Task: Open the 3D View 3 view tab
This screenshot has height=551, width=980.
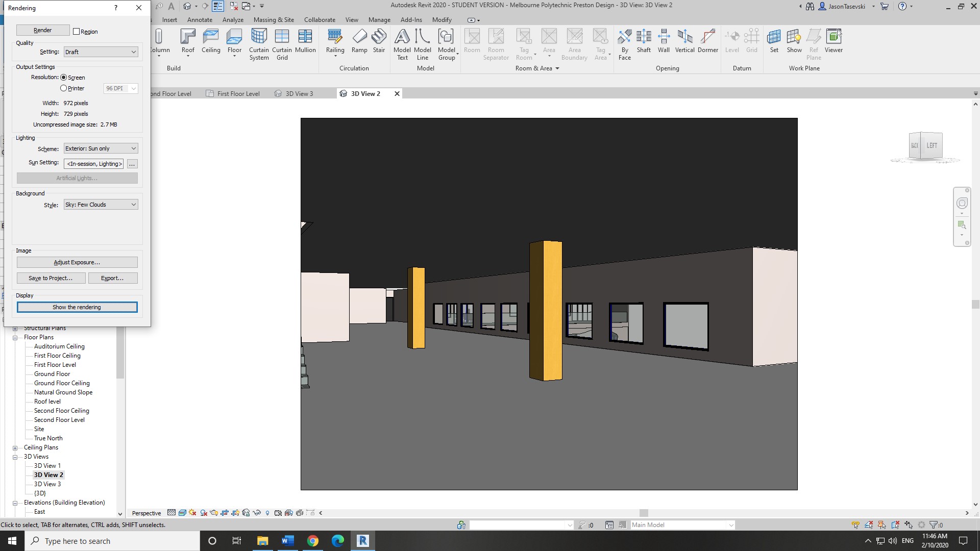Action: pyautogui.click(x=299, y=93)
